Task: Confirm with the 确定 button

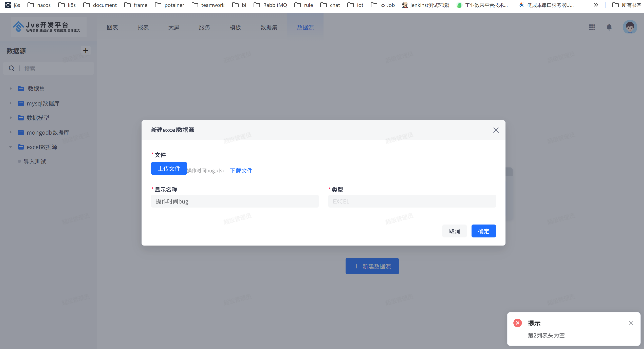Action: (483, 231)
